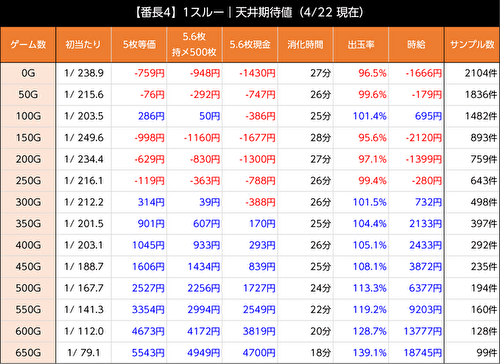Click the 695円 hourly value
500x364 pixels.
point(428,116)
